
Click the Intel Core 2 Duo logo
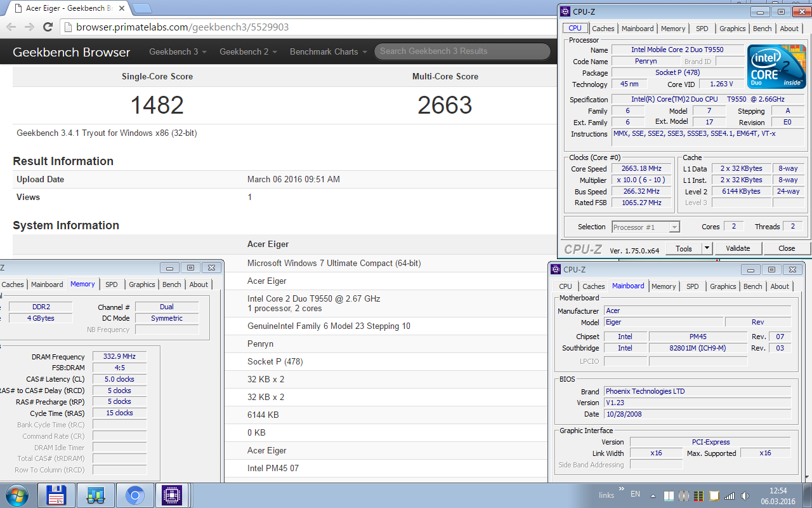point(776,68)
